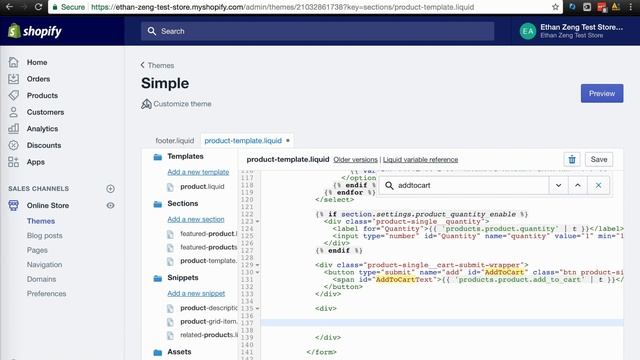Click the Online Store storefront icon
640x360 pixels.
(x=13, y=205)
